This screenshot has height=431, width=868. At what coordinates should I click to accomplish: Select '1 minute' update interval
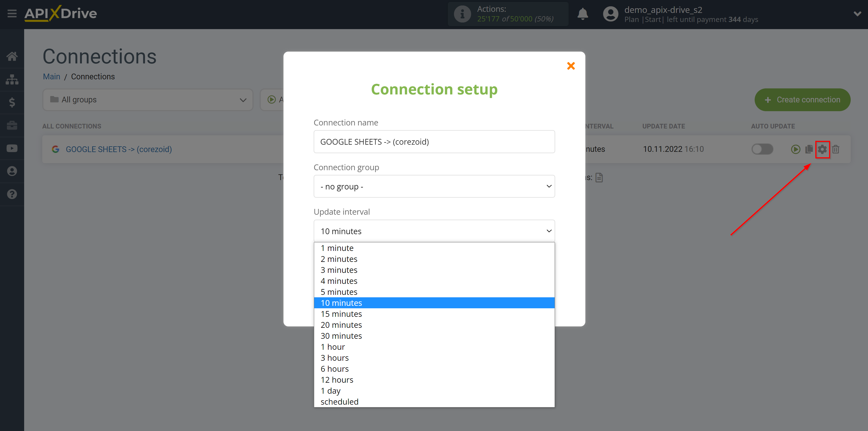coord(337,248)
